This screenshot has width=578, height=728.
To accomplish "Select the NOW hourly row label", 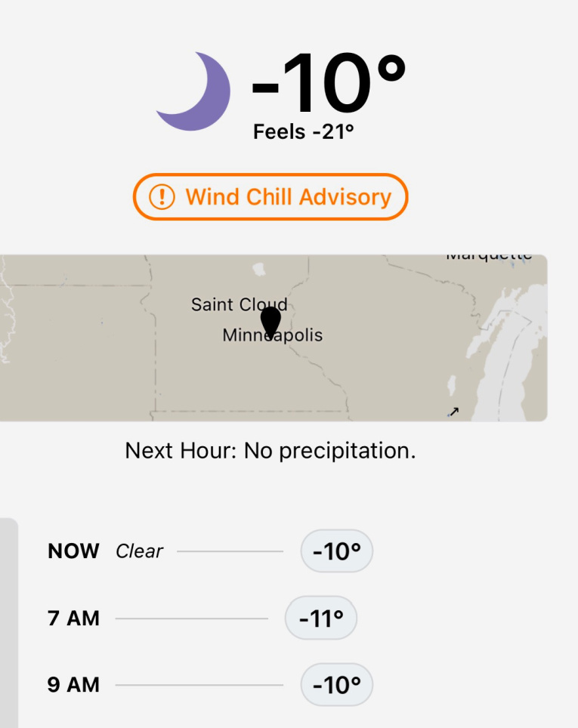I will pos(73,551).
